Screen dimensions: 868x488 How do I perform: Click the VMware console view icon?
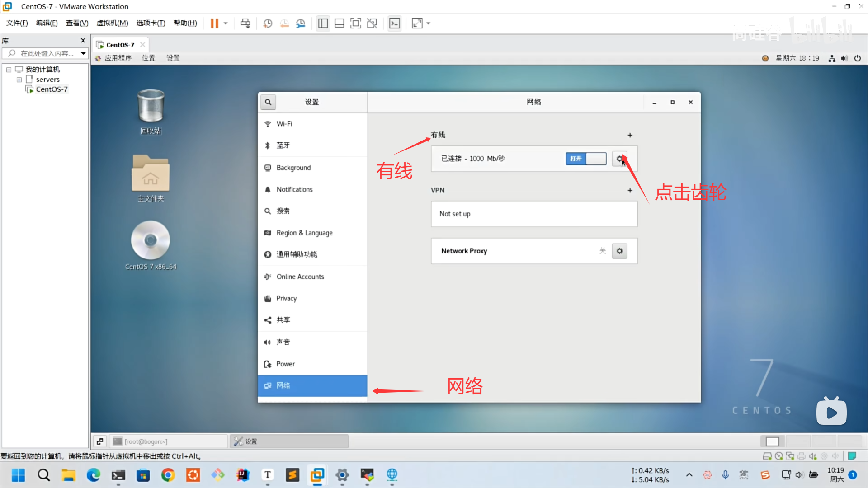click(395, 23)
